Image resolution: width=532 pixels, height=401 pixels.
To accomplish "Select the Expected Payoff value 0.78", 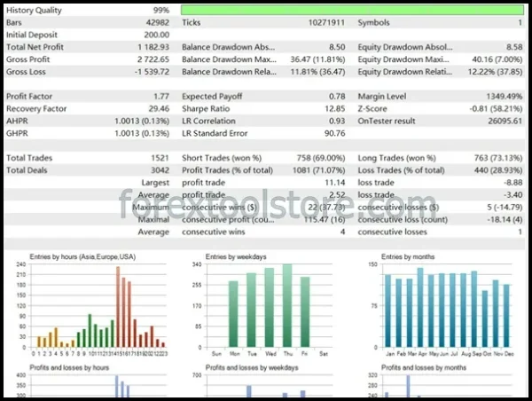I will click(337, 97).
